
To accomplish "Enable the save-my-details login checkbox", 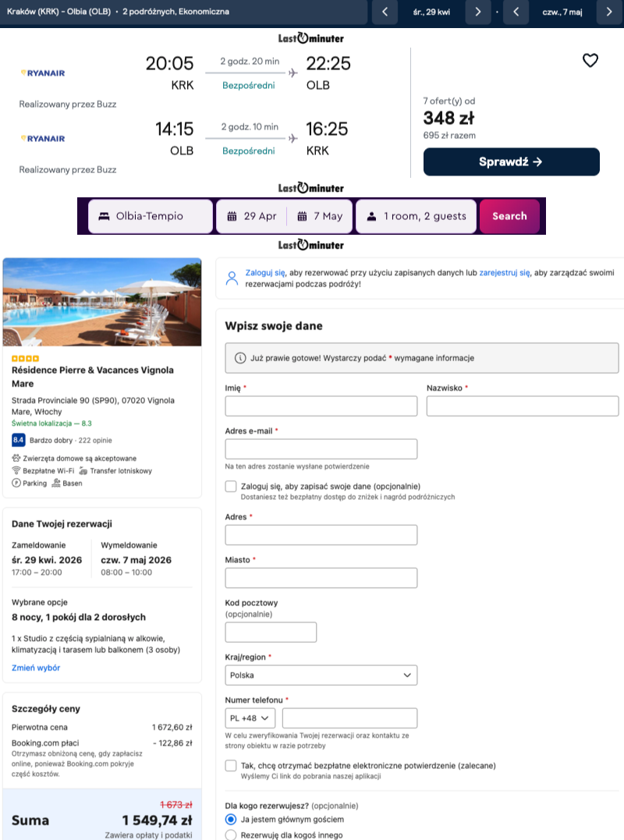I will click(231, 486).
